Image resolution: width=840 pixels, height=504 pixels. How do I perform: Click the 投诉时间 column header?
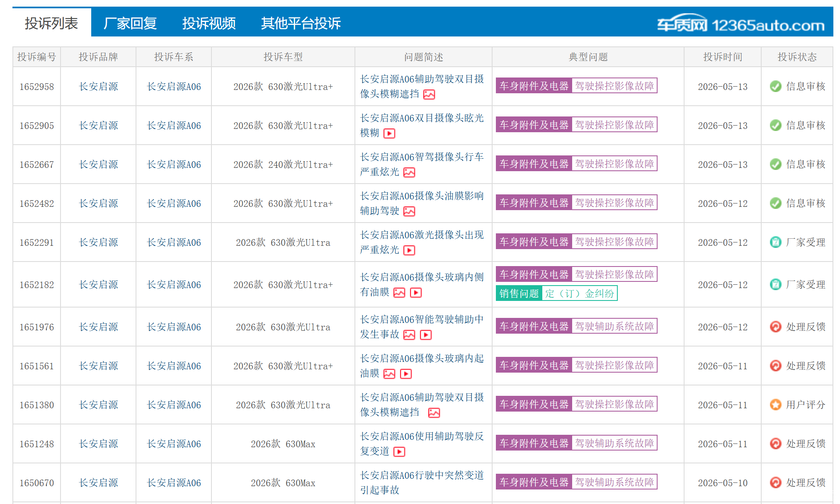723,57
